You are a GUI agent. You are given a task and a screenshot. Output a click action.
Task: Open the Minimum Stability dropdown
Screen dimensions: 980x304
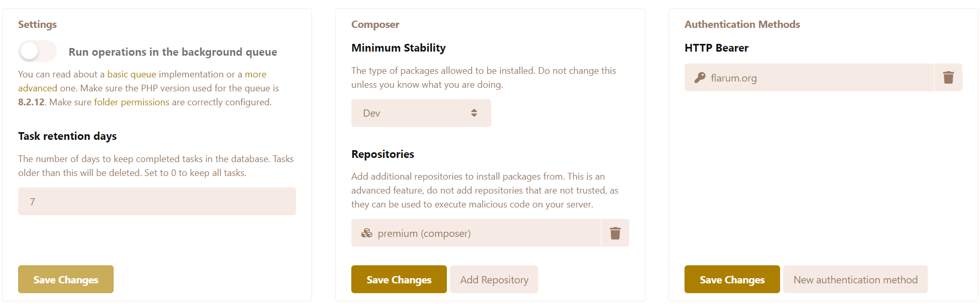coord(421,113)
